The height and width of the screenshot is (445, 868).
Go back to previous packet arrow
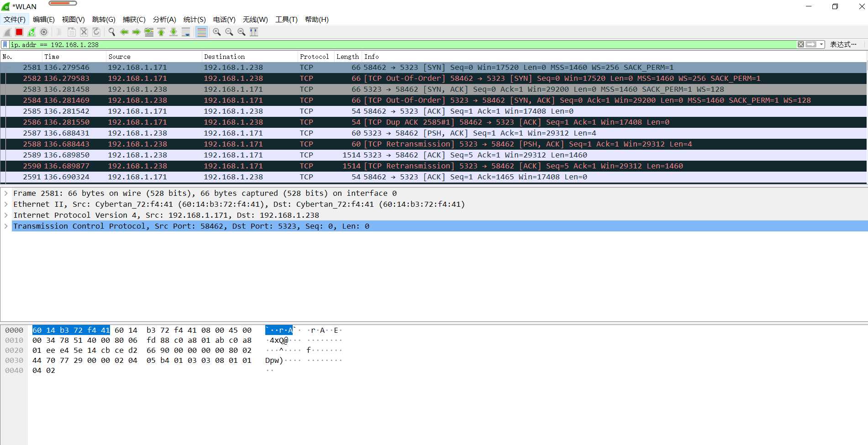[124, 32]
